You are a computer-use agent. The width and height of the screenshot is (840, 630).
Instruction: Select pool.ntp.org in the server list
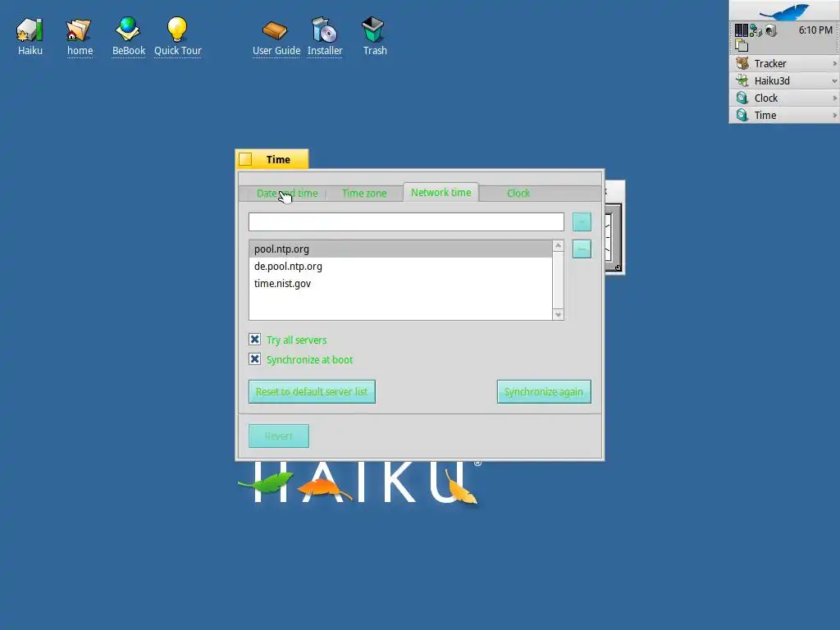click(400, 249)
